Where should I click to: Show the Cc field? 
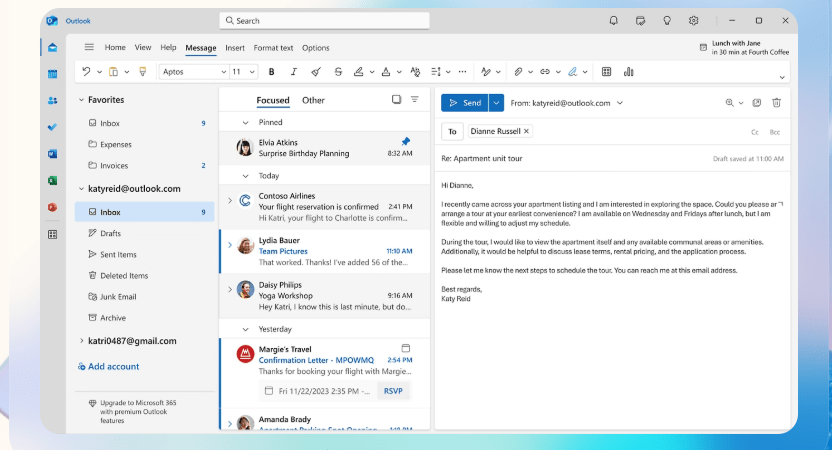pyautogui.click(x=755, y=132)
